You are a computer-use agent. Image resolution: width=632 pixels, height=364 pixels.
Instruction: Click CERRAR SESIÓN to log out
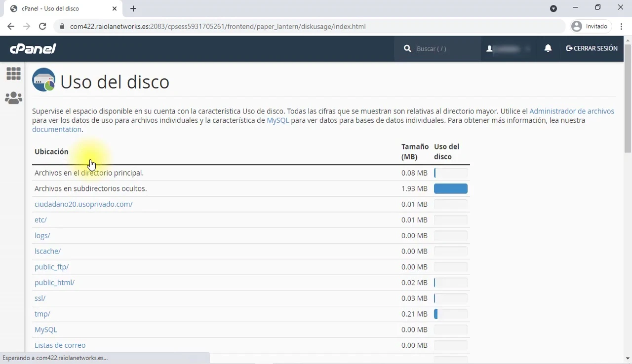(592, 48)
